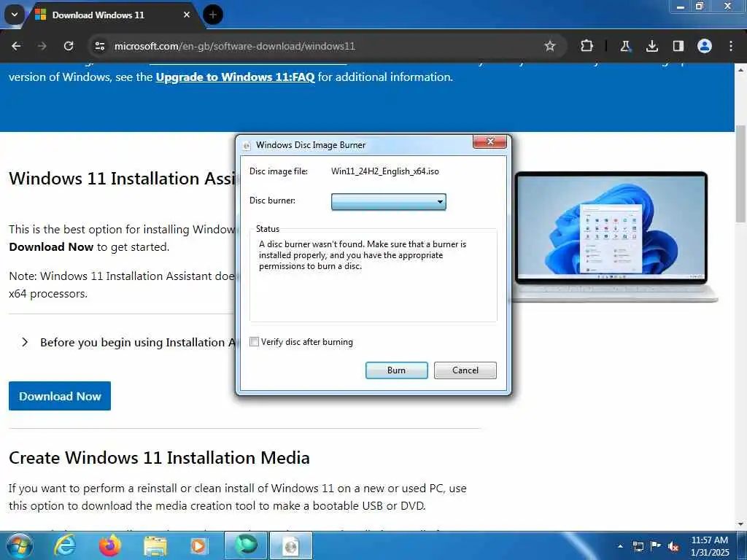Image resolution: width=747 pixels, height=560 pixels.
Task: Open the Action Center flag icon
Action: click(656, 545)
